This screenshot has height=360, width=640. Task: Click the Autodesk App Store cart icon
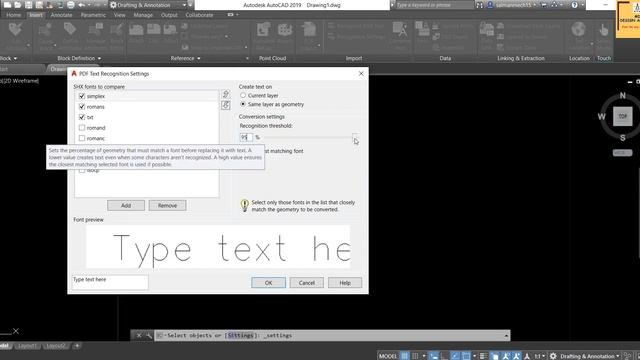tap(544, 5)
